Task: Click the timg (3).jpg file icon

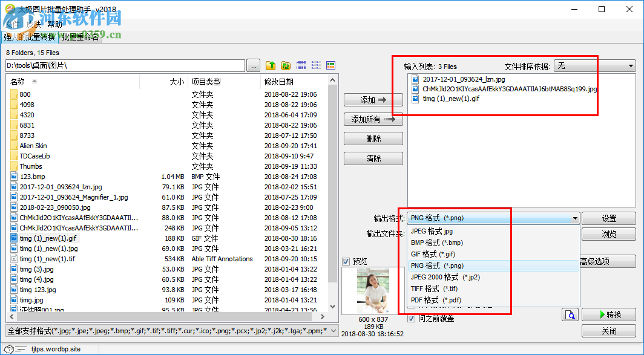Action: 14,269
